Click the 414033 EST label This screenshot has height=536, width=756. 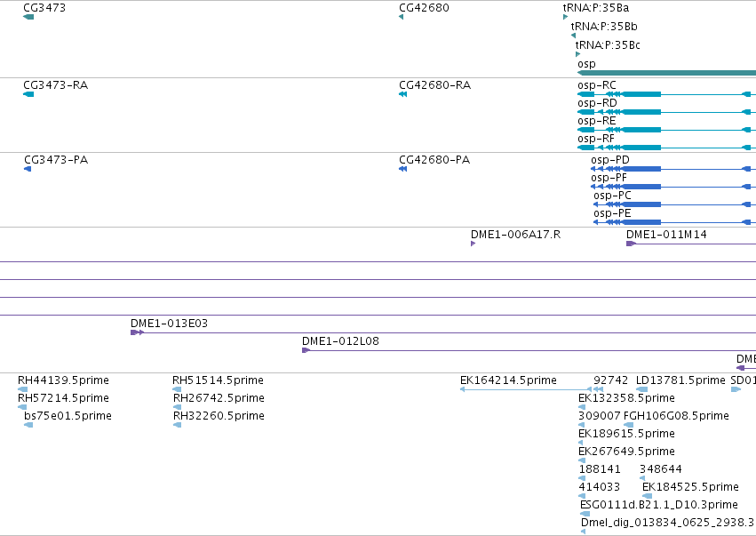(x=600, y=487)
